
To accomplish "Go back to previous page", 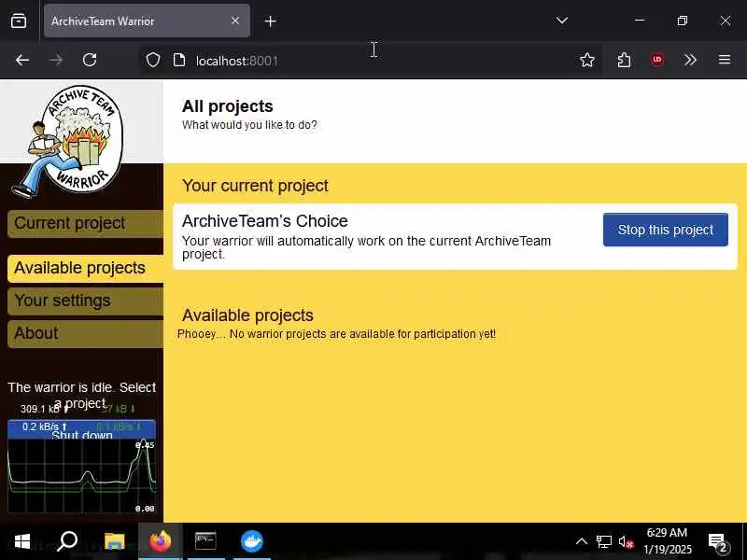I will coord(22,60).
